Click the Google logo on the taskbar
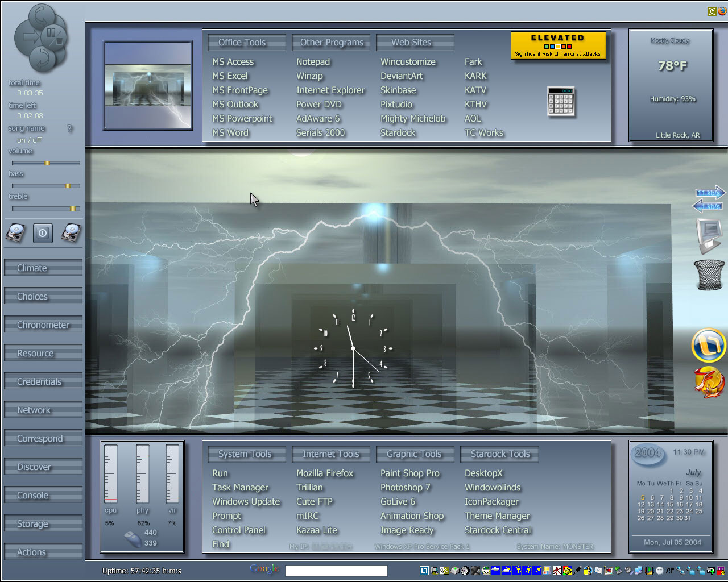Image resolution: width=728 pixels, height=582 pixels. point(264,569)
